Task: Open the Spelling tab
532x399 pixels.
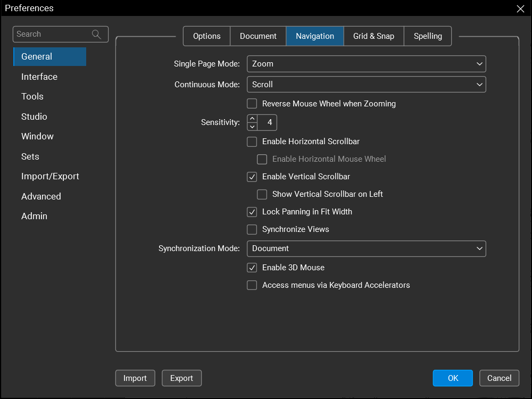Action: [428, 36]
